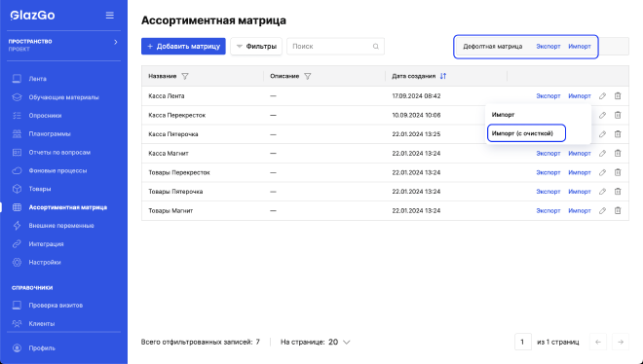
Task: Filter the Название column with funnel icon
Action: click(x=185, y=76)
